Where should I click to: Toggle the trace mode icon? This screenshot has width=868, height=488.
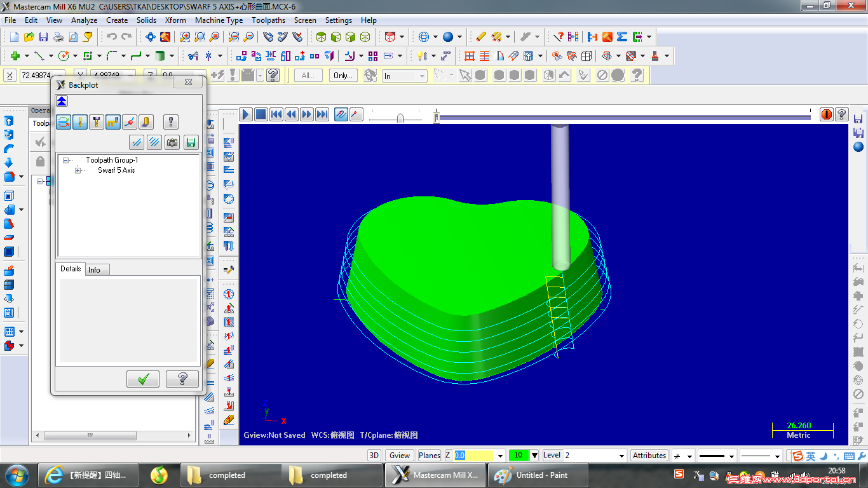point(341,114)
